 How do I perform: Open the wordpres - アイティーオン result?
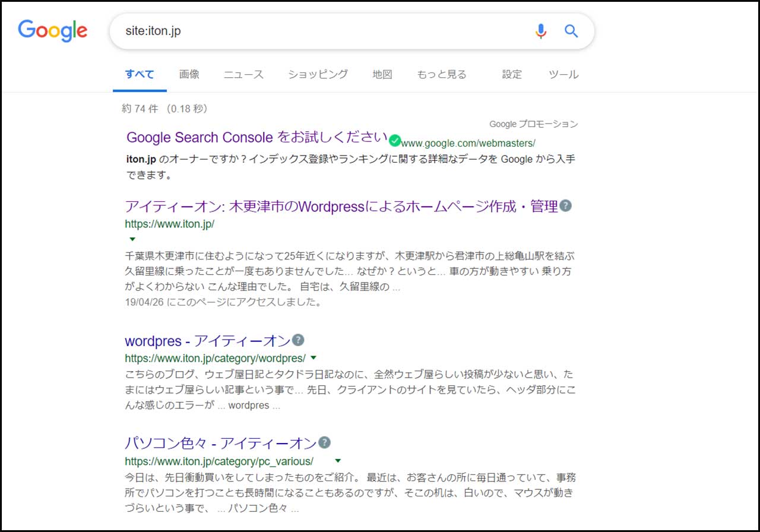coord(208,341)
